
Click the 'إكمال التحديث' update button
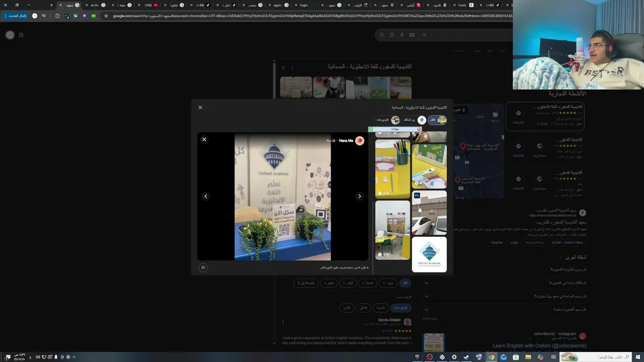pyautogui.click(x=15, y=16)
